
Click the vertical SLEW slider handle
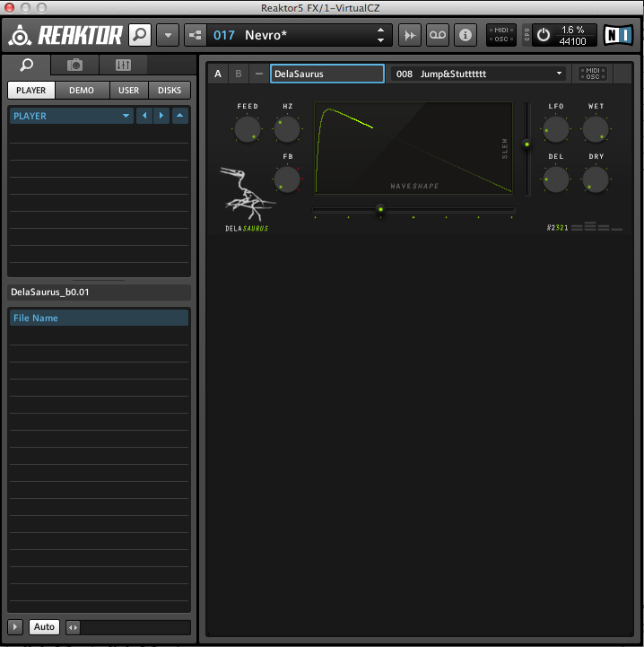[x=527, y=144]
